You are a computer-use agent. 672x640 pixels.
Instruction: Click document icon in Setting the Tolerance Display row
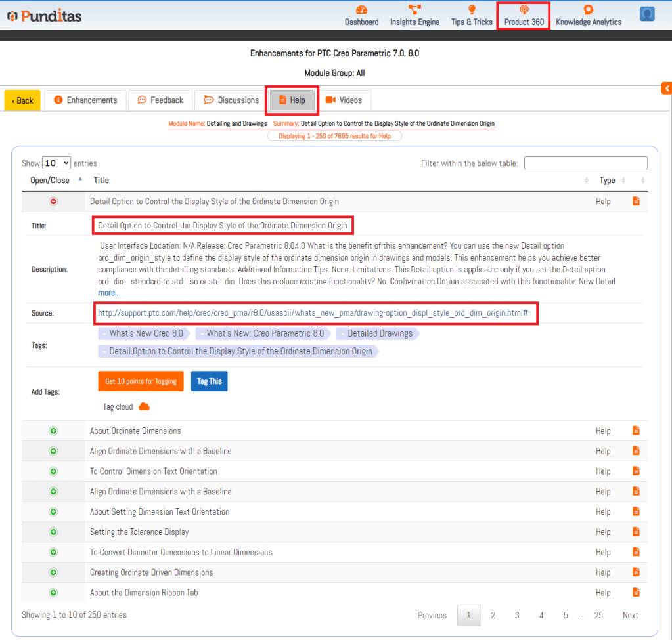click(636, 532)
